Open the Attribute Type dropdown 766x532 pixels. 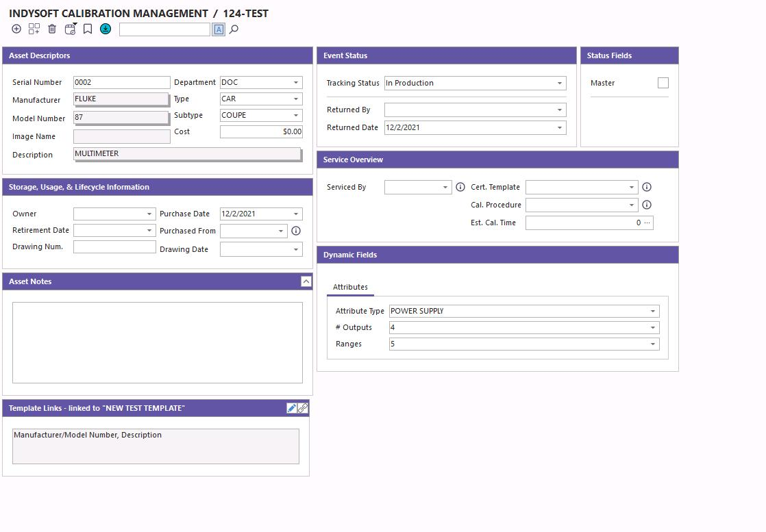(652, 312)
